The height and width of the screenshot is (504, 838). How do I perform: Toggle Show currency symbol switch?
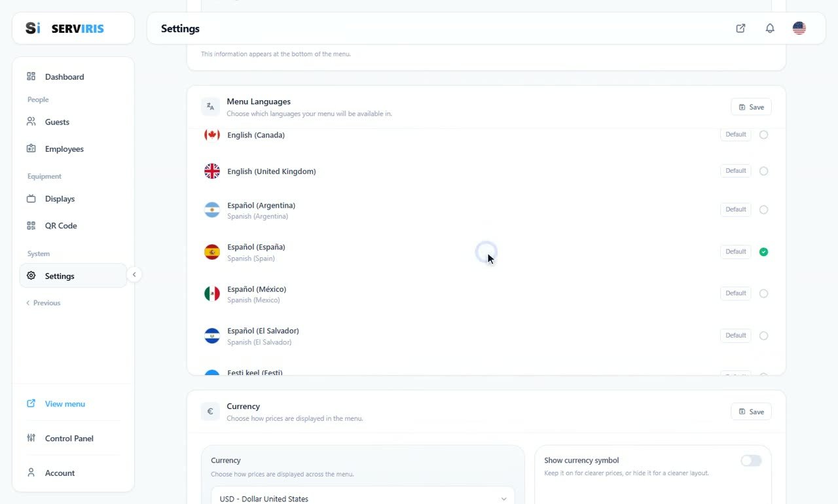751,461
